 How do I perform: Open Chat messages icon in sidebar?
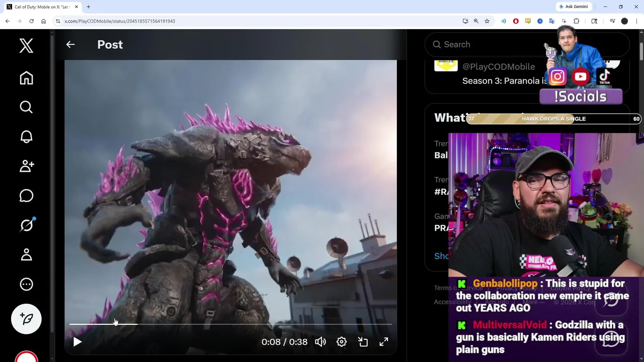click(x=26, y=196)
